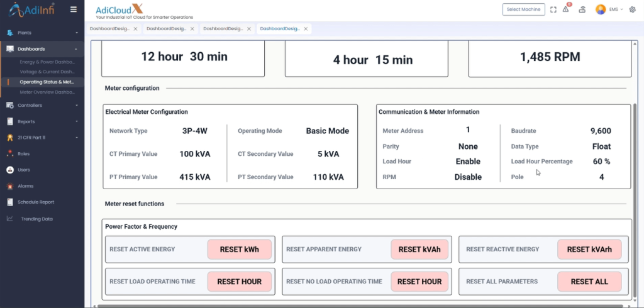Click the Plants sidebar icon

point(10,33)
